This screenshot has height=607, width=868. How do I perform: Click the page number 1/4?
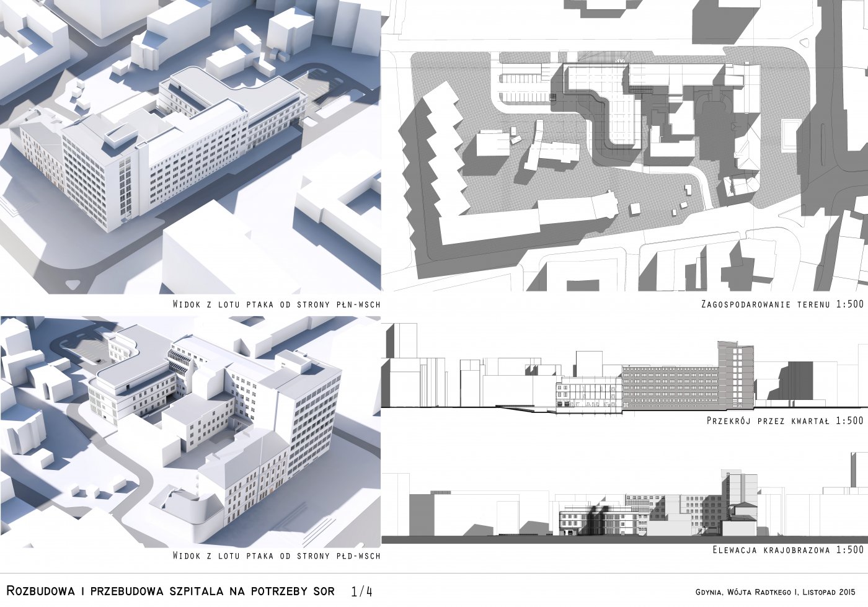click(x=361, y=591)
